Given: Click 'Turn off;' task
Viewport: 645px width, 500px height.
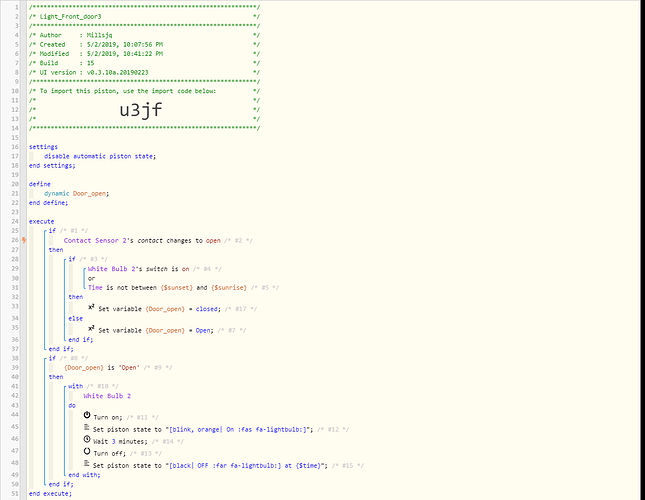Looking at the screenshot, I should point(109,454).
